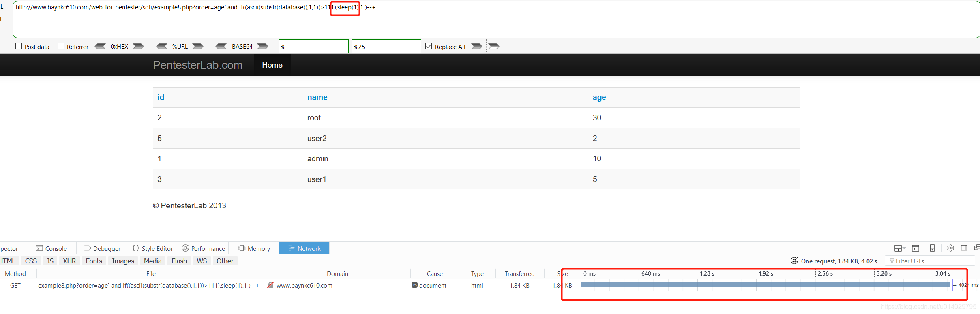Click the Home navigation link
This screenshot has width=980, height=314.
(x=272, y=65)
